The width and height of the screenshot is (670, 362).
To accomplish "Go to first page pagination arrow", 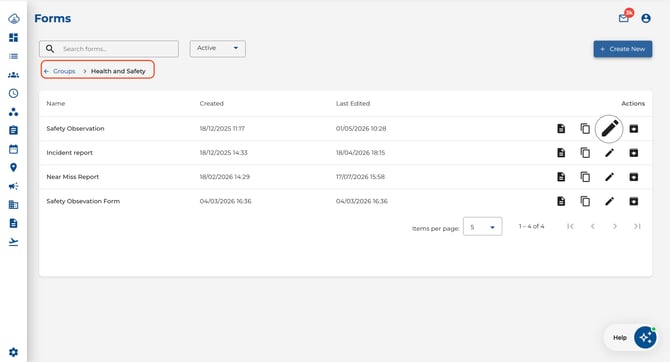I will pos(570,227).
